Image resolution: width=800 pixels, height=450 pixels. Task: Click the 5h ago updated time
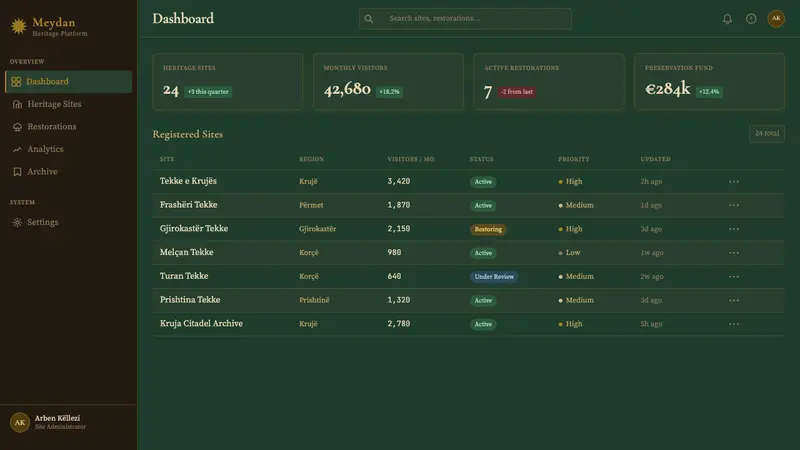(651, 324)
